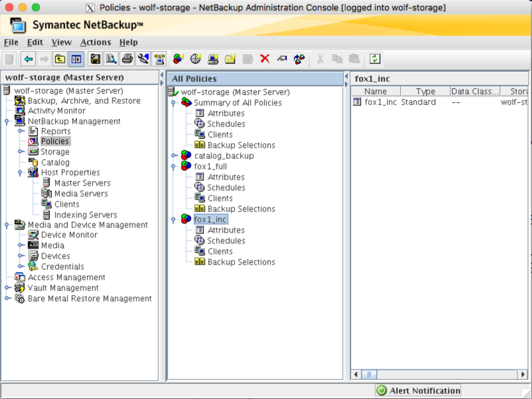
Task: Click the grayed forward arrow toolbar icon
Action: click(x=44, y=59)
